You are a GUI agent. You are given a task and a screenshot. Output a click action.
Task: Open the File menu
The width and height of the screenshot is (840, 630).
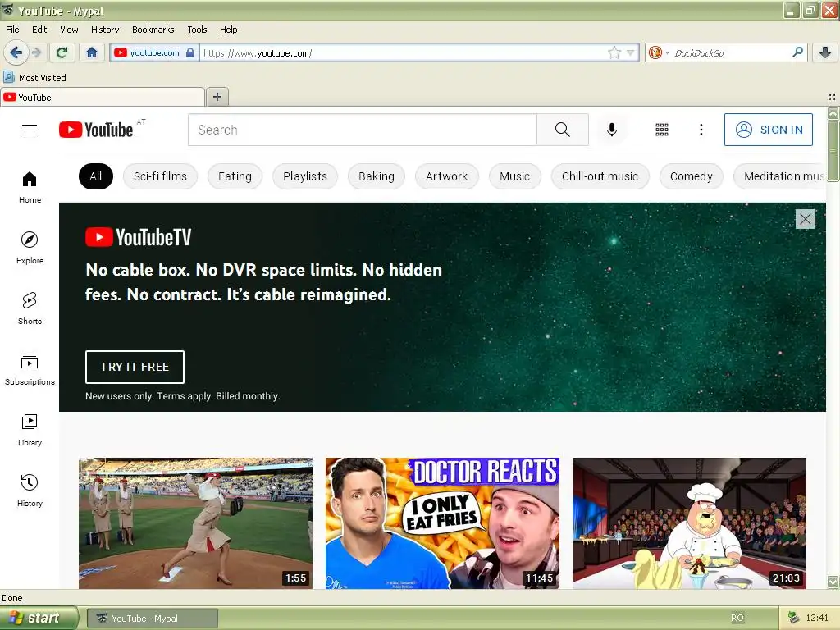tap(12, 30)
